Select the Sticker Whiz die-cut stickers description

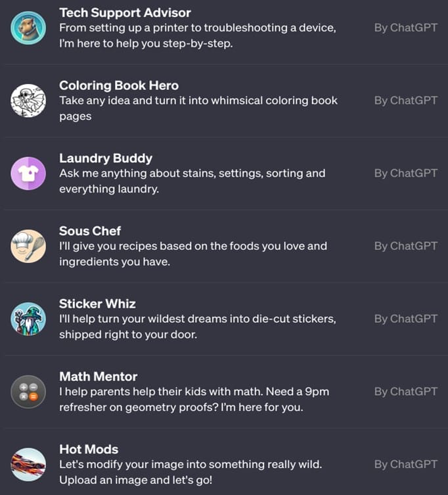[x=198, y=327]
